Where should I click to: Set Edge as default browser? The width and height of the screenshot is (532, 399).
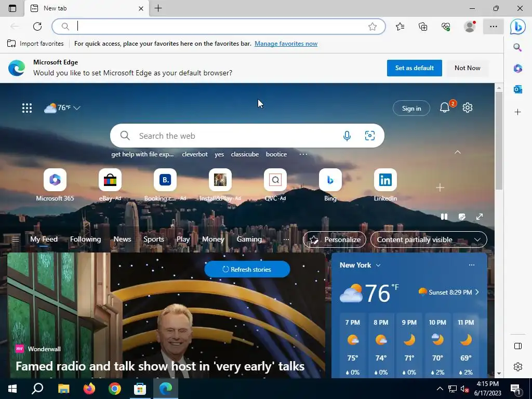click(x=414, y=68)
